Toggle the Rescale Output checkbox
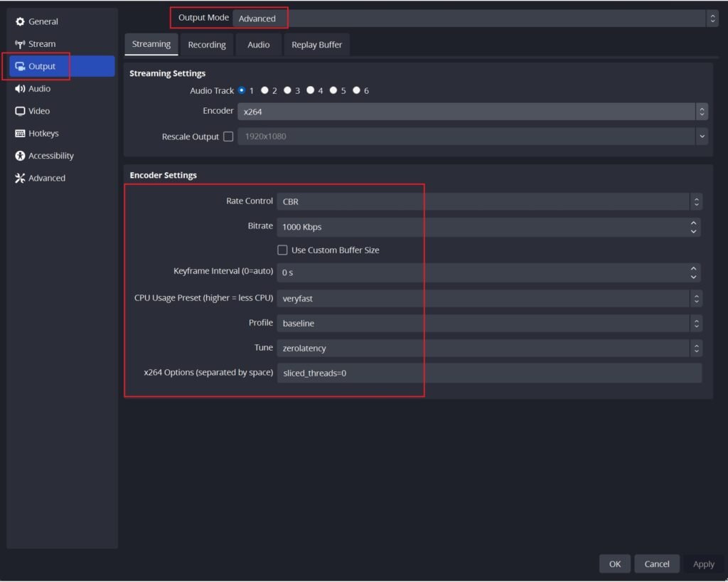This screenshot has height=582, width=728. tap(228, 137)
